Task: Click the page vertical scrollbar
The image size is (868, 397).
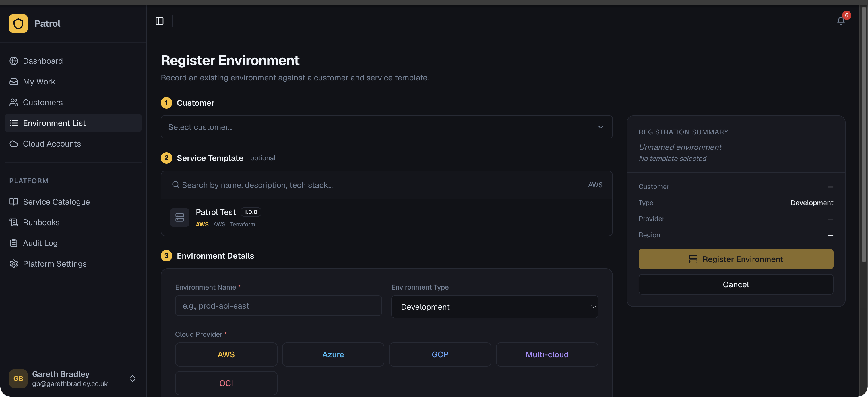Action: point(864,135)
